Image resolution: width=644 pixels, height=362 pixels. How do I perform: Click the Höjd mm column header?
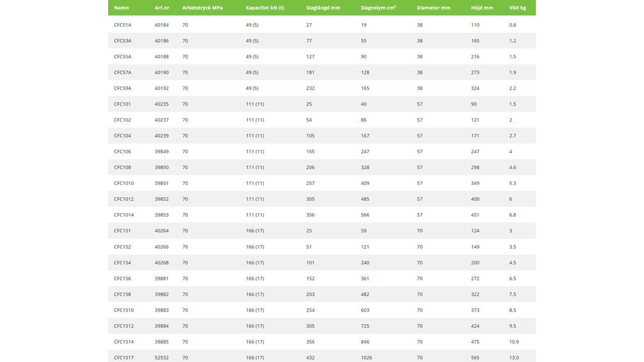pyautogui.click(x=481, y=8)
